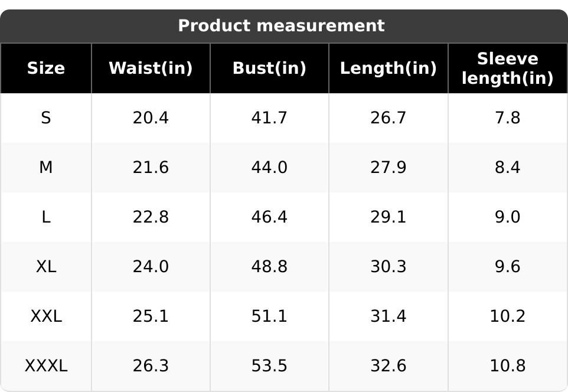Click waist value 20.4
Viewport: 568px width, 392px height.
coord(151,118)
